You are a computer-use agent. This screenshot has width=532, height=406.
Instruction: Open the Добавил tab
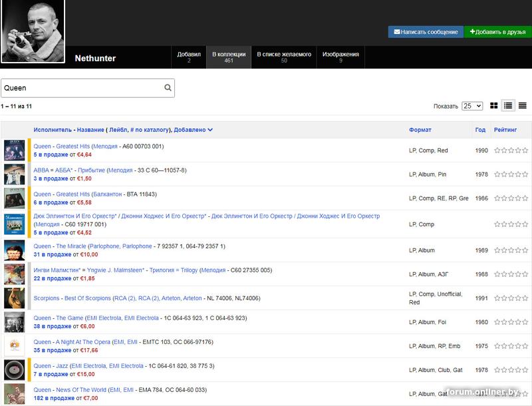click(189, 57)
